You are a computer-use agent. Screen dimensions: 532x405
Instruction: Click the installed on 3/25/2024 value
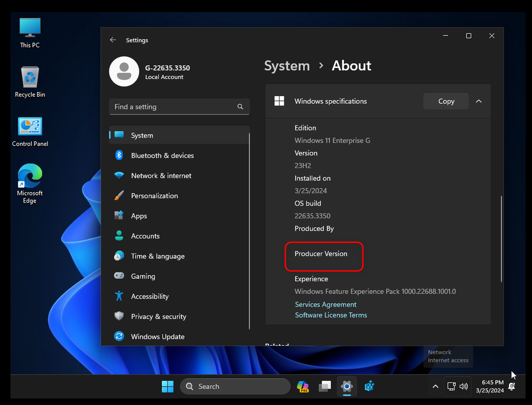[x=310, y=191]
